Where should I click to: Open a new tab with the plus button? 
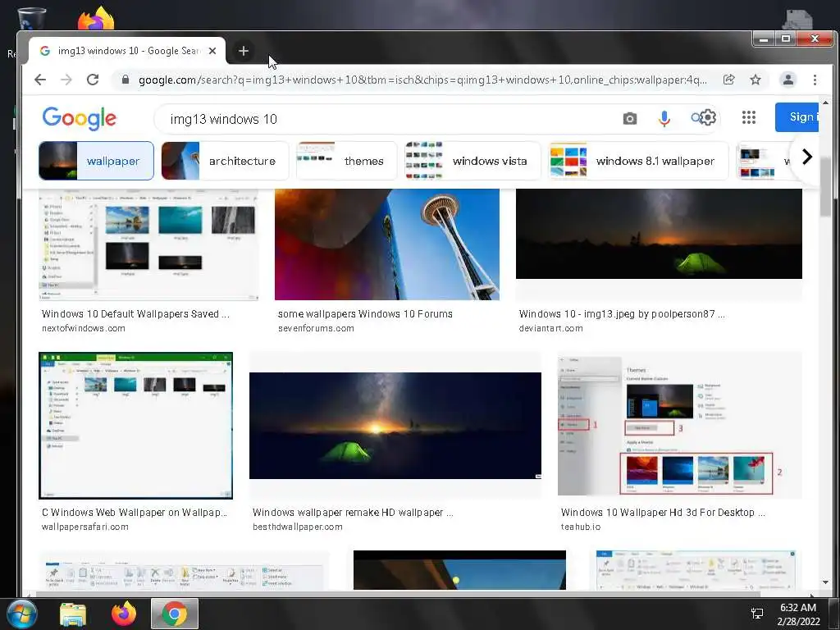tap(244, 51)
